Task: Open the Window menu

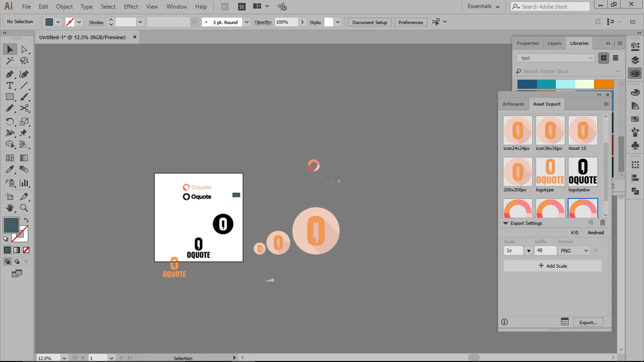Action: pos(177,7)
